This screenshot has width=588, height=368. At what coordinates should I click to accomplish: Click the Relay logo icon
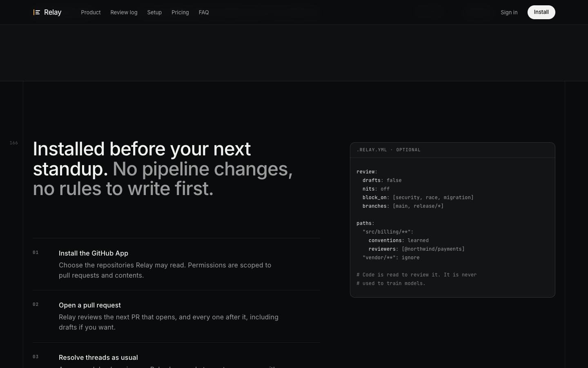(x=37, y=12)
